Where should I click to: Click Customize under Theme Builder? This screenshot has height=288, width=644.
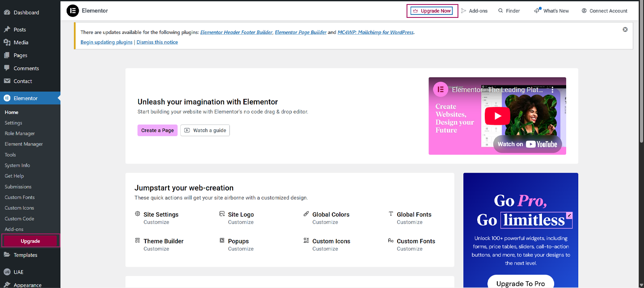pos(156,249)
